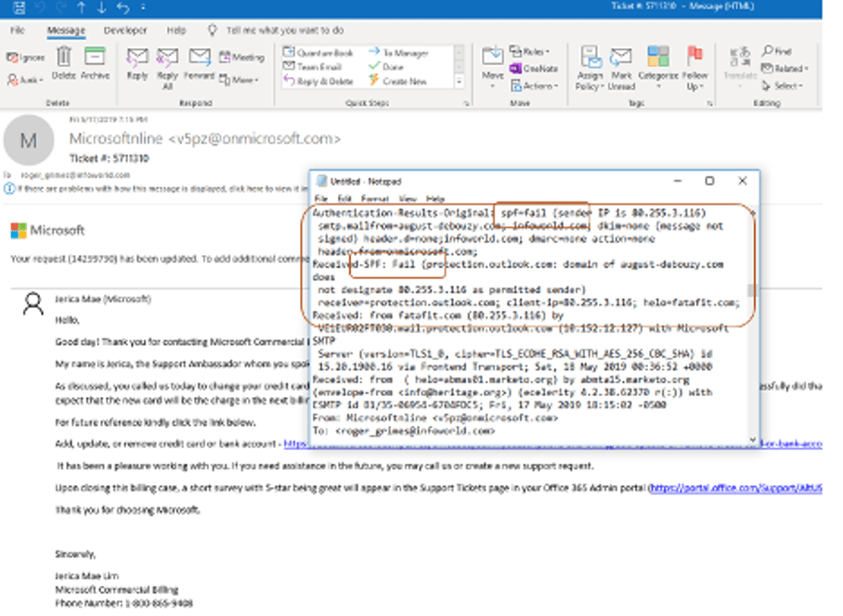The image size is (843, 616).
Task: Click Create New quick step
Action: tap(398, 81)
